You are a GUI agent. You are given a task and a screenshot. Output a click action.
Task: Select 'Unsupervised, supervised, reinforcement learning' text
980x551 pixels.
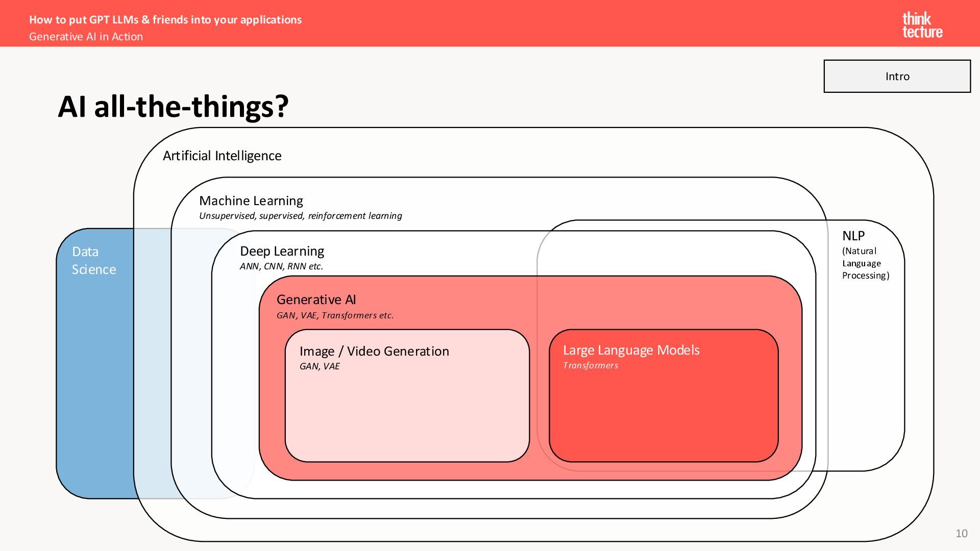pos(301,216)
